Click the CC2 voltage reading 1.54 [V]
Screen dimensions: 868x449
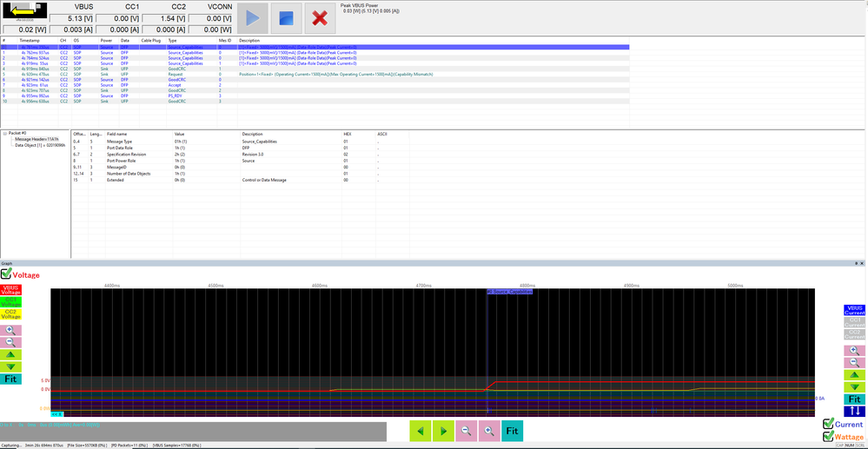tap(164, 17)
